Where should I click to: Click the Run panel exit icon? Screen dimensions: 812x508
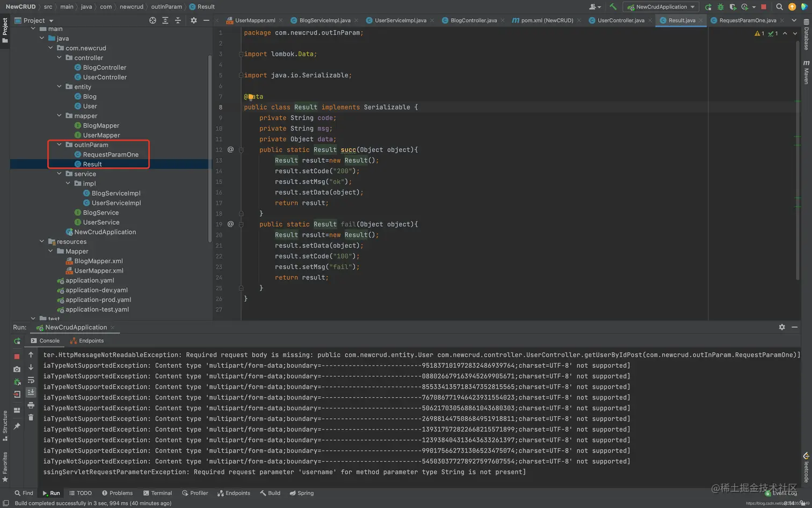tap(17, 395)
